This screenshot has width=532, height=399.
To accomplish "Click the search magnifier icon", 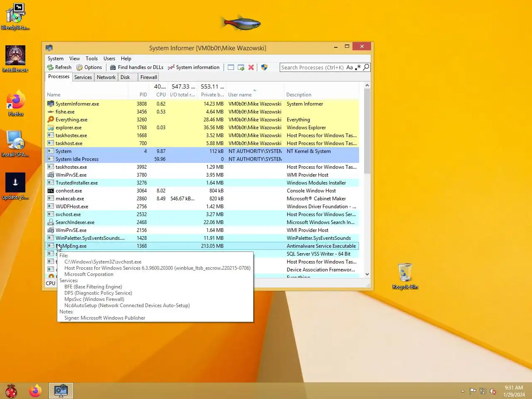I will (x=366, y=67).
